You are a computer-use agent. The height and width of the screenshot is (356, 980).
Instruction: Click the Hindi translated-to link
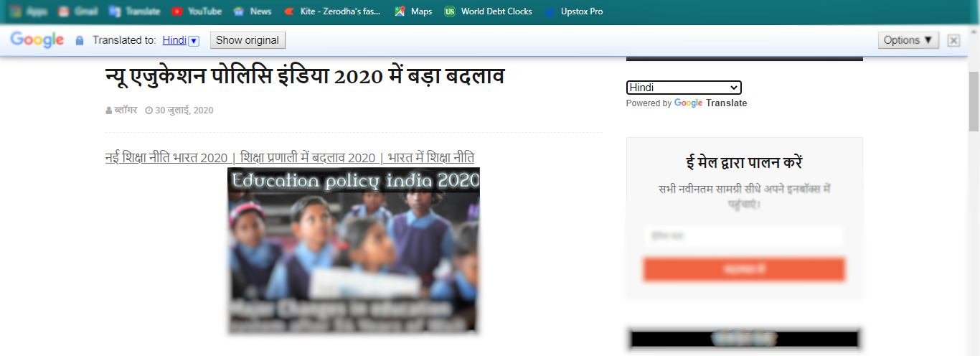pos(174,40)
